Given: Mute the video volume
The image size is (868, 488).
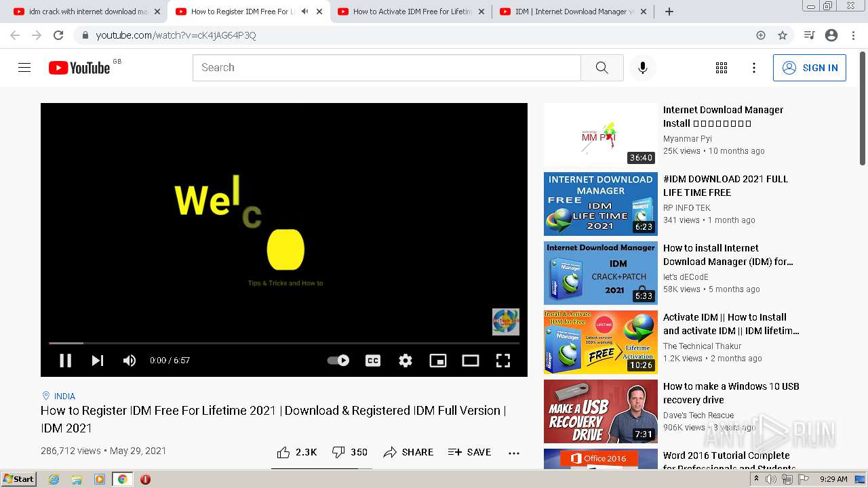Looking at the screenshot, I should tap(130, 361).
